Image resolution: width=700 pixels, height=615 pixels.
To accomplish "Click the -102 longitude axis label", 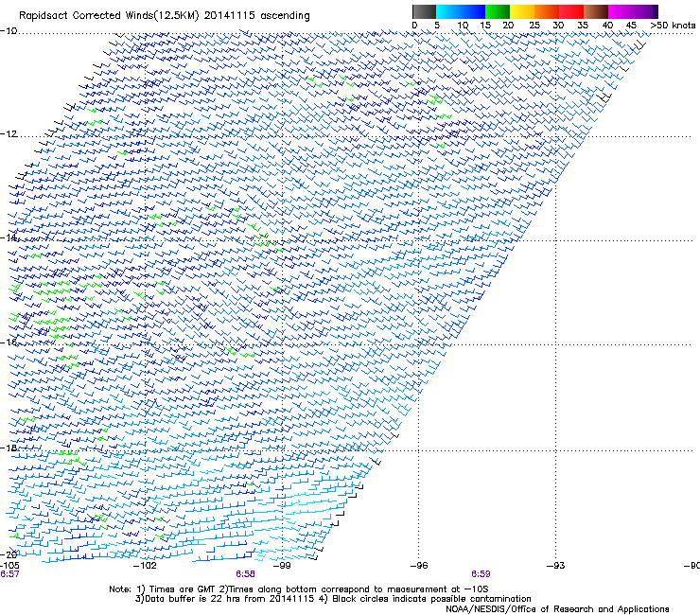I will (x=146, y=566).
